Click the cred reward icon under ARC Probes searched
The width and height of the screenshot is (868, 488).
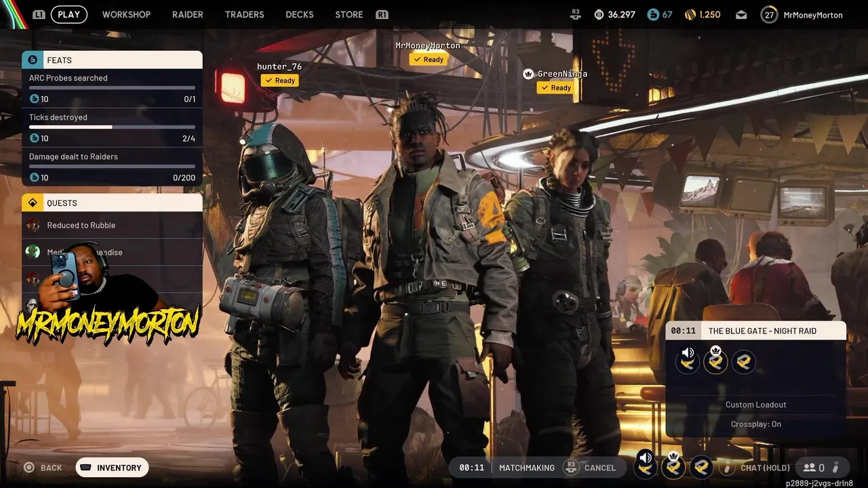tap(34, 99)
